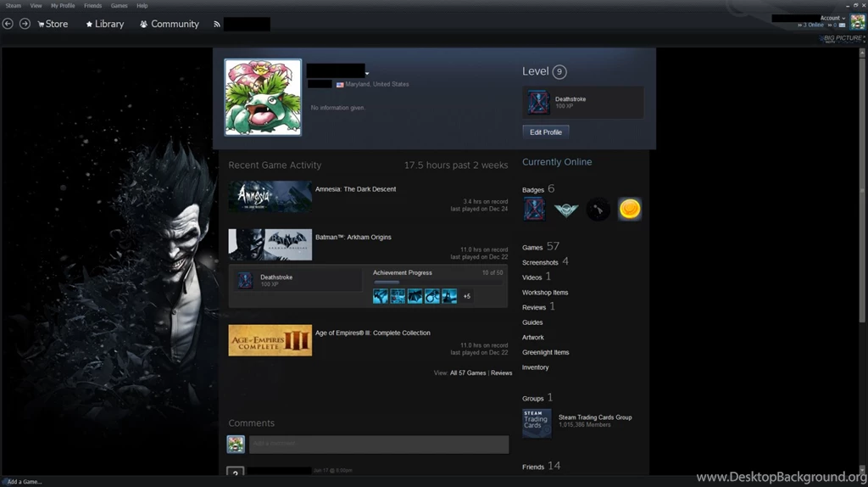The image size is (868, 487).
Task: Open Batman: Arkham Origins title link
Action: tap(353, 237)
